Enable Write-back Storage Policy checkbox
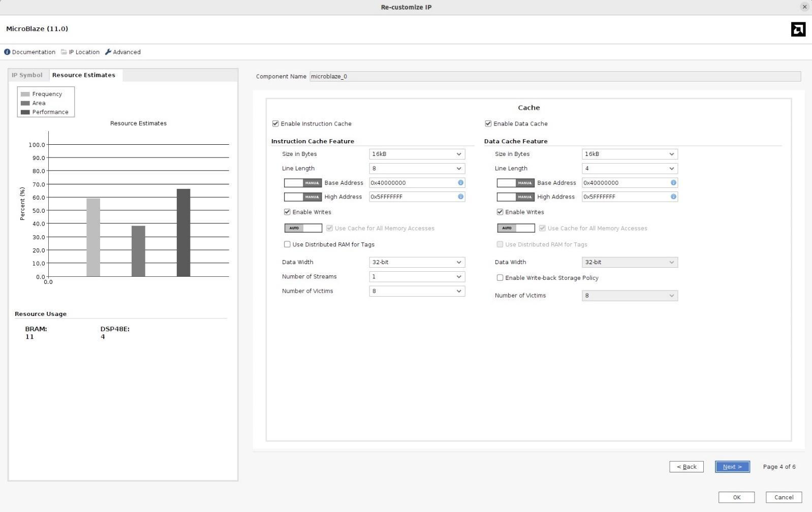This screenshot has height=512, width=812. (500, 278)
